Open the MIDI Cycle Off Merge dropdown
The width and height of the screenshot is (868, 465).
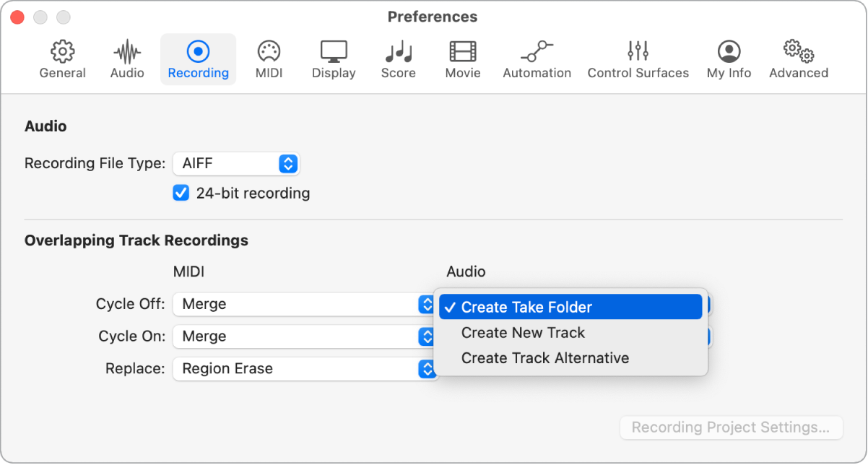tap(303, 305)
